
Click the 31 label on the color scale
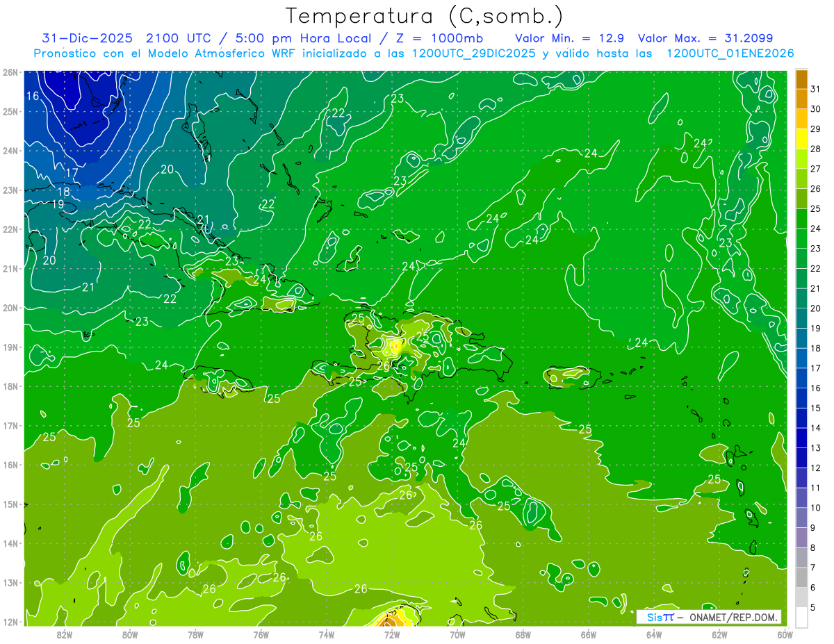(x=816, y=89)
